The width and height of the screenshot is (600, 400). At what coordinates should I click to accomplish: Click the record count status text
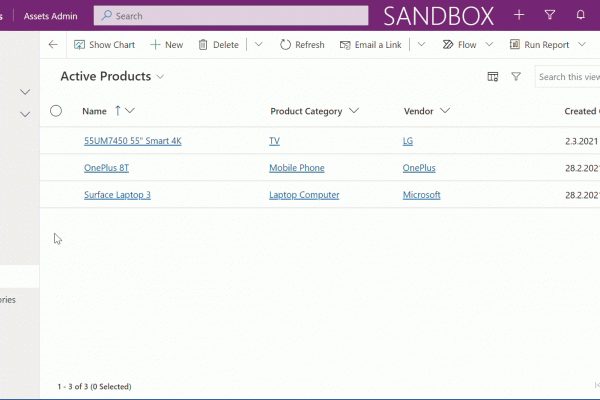pyautogui.click(x=95, y=387)
